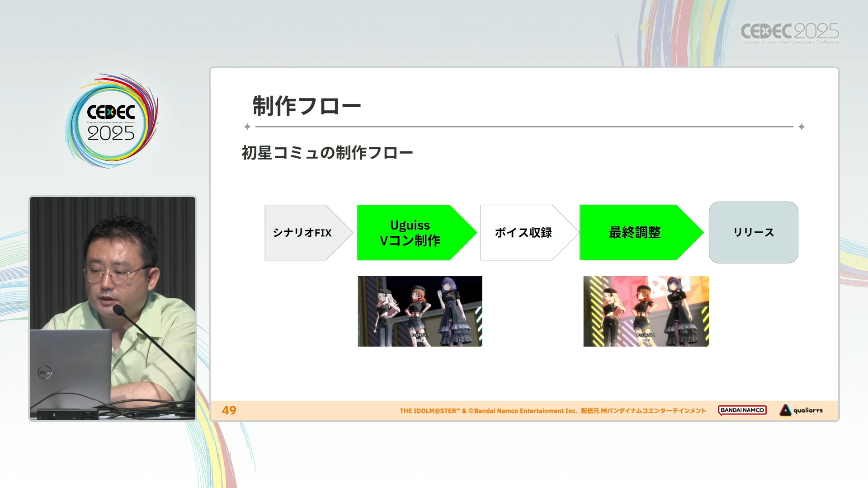Select the シナリオFIX arrow step

(303, 233)
